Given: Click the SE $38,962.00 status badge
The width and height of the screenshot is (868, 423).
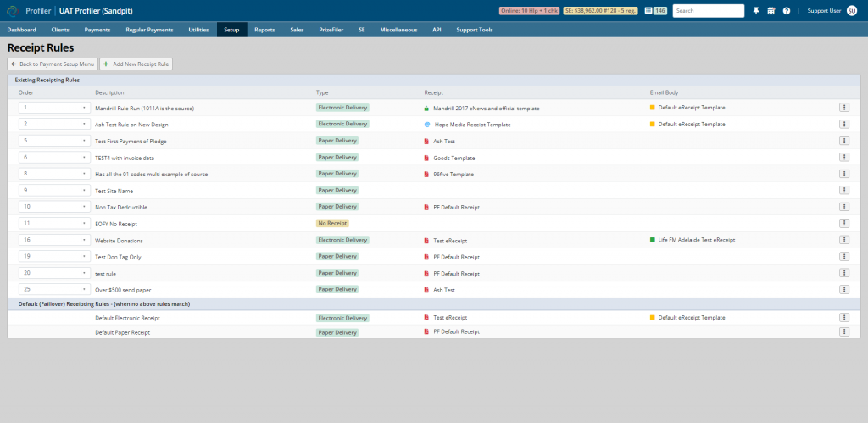Looking at the screenshot, I should click(601, 10).
